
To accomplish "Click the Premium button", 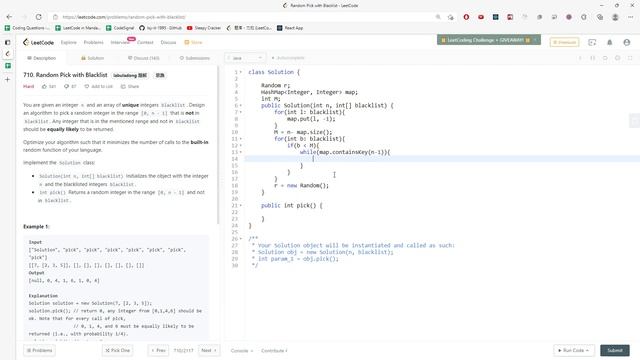I will (x=564, y=42).
